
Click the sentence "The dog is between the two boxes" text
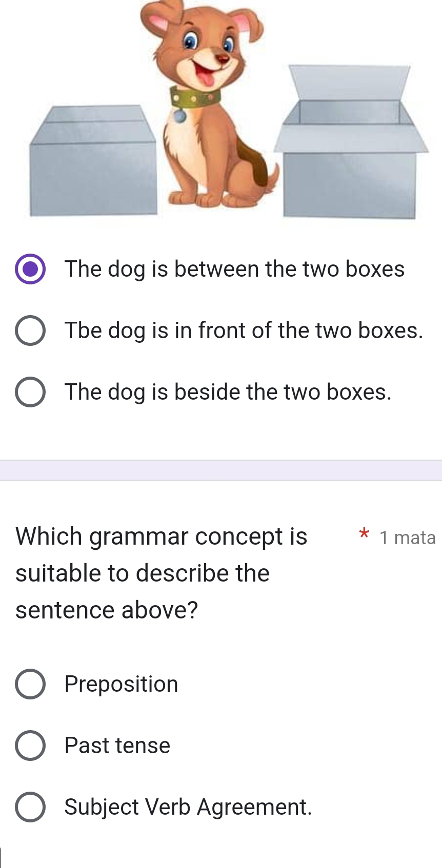point(234,269)
